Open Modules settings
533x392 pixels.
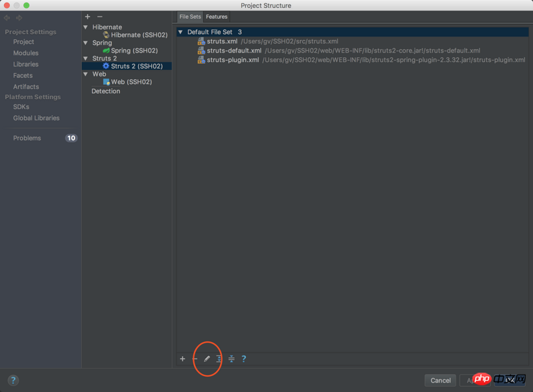coord(26,53)
